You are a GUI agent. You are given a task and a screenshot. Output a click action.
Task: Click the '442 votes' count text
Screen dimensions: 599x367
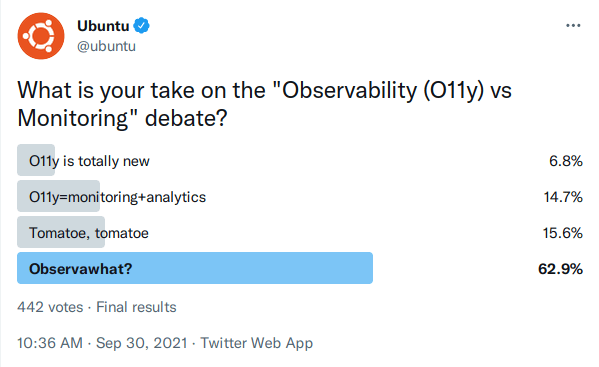tap(50, 307)
